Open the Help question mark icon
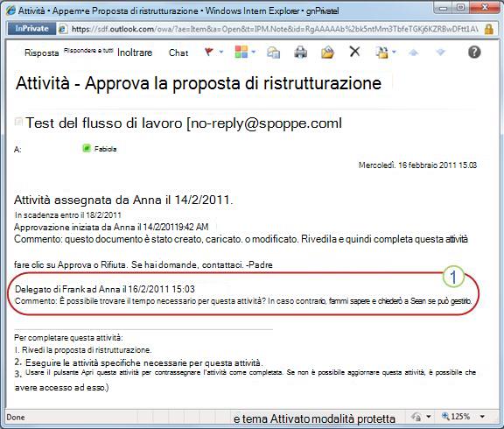The height and width of the screenshot is (429, 504). point(474,52)
